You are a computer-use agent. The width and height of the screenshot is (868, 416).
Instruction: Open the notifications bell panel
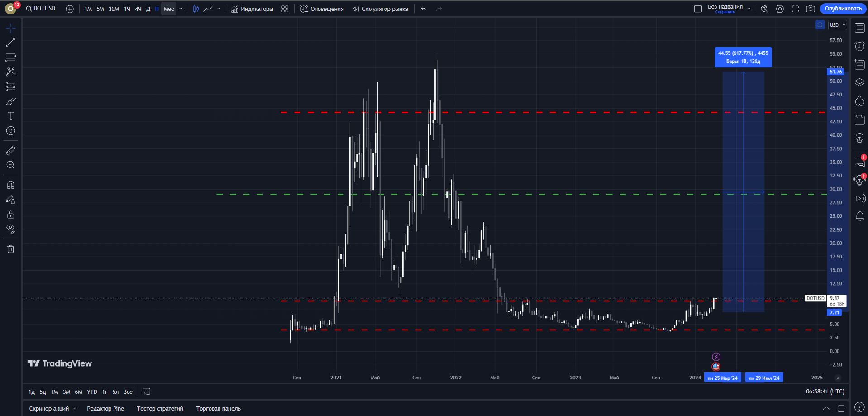859,216
